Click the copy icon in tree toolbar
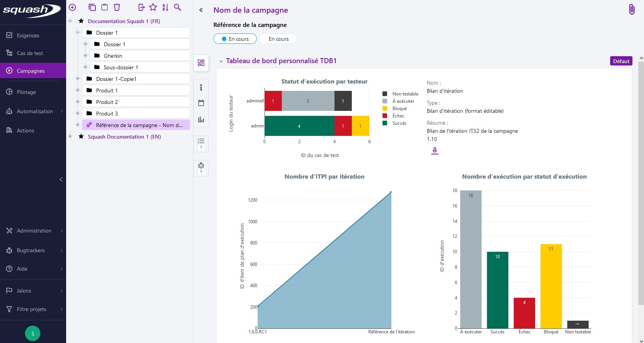The width and height of the screenshot is (644, 343). [x=92, y=7]
